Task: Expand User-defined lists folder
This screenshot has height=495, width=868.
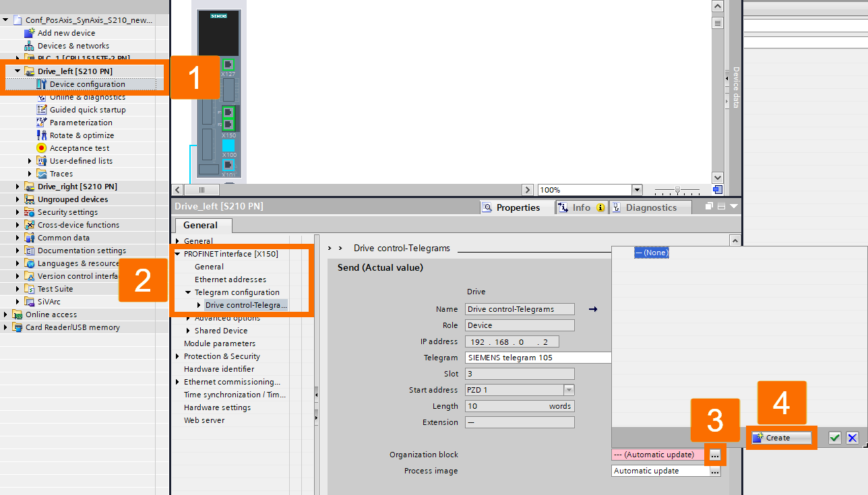Action: click(30, 161)
